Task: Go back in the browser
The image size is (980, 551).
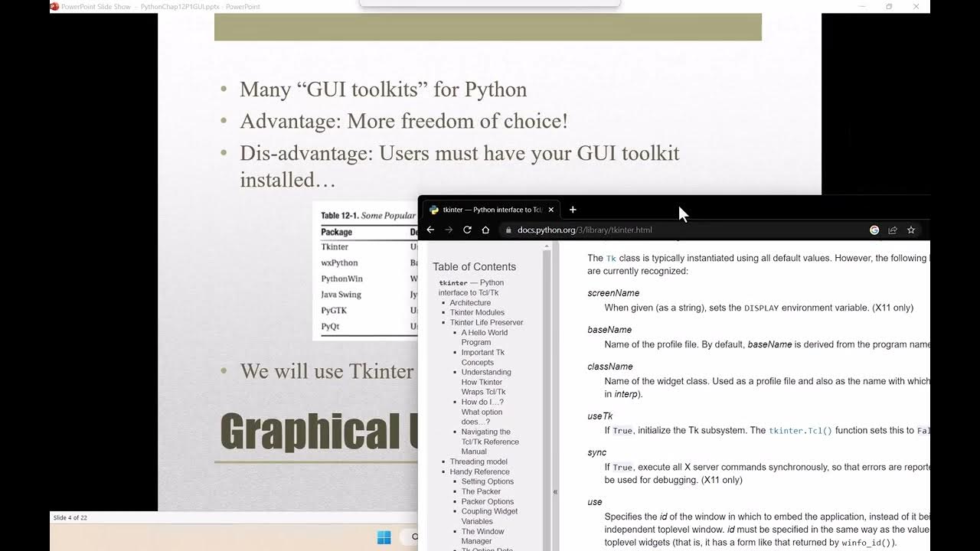Action: click(430, 230)
